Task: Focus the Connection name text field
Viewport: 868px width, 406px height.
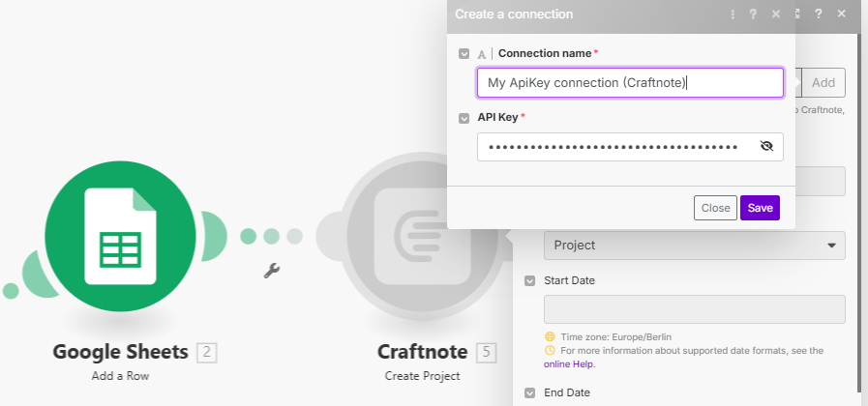Action: [x=629, y=83]
